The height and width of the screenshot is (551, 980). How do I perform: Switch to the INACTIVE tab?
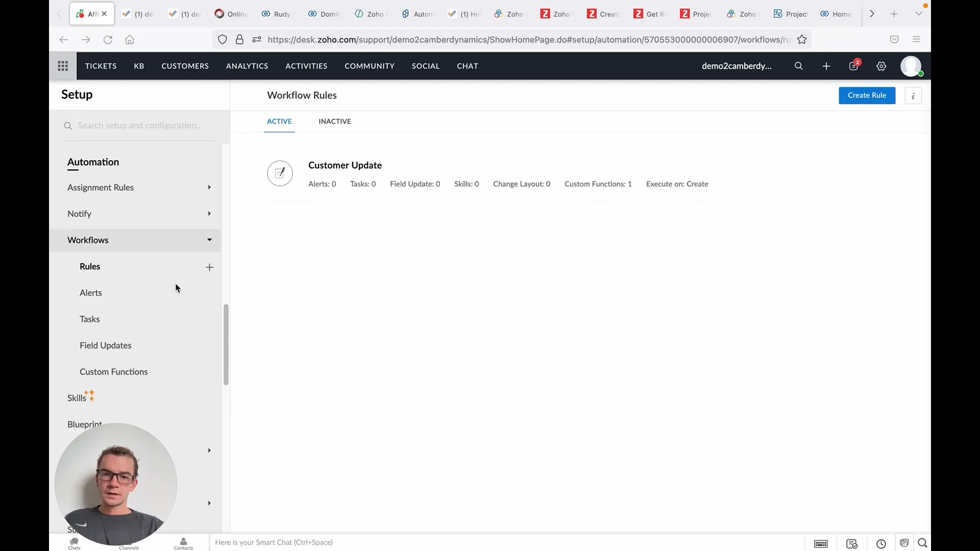[x=335, y=121]
